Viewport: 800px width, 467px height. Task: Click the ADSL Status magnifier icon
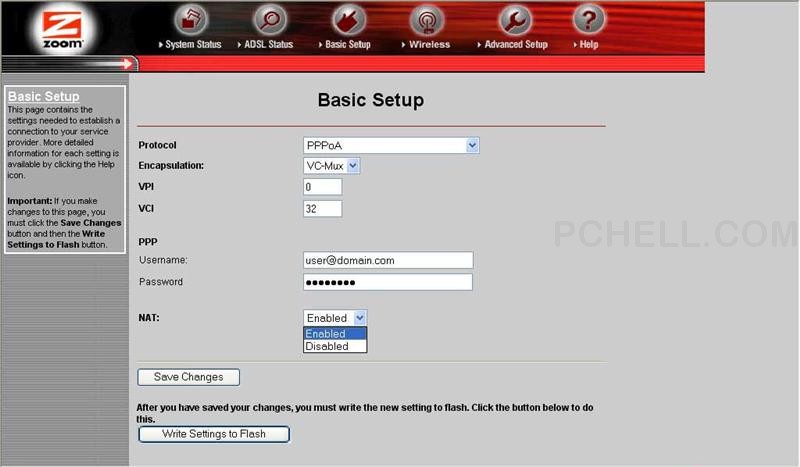(x=270, y=19)
